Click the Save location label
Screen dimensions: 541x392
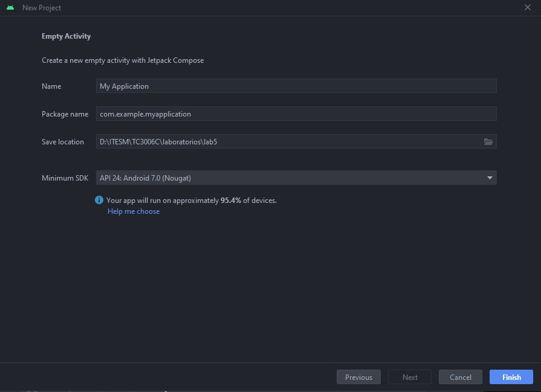(x=63, y=142)
